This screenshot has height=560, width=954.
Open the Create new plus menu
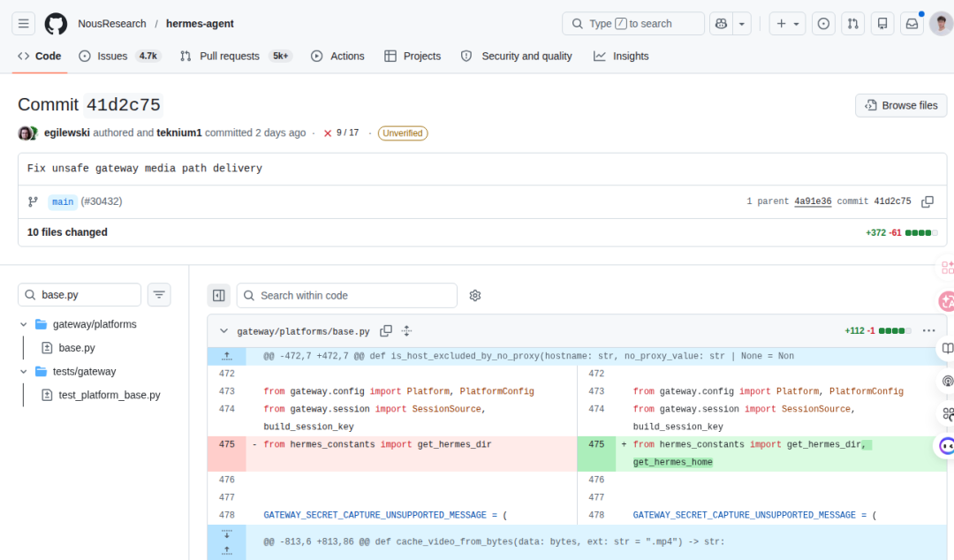pyautogui.click(x=787, y=24)
